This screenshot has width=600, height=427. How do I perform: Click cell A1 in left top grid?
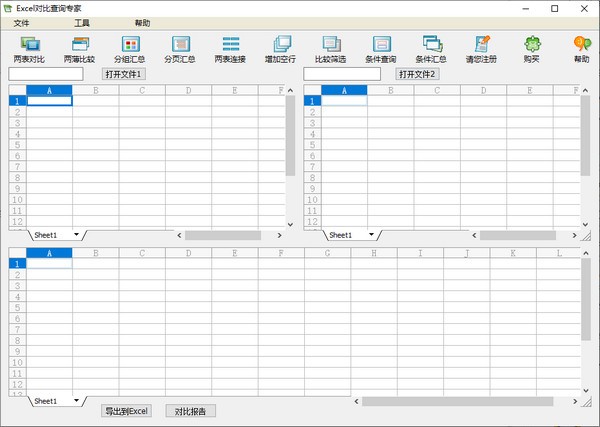click(x=49, y=101)
